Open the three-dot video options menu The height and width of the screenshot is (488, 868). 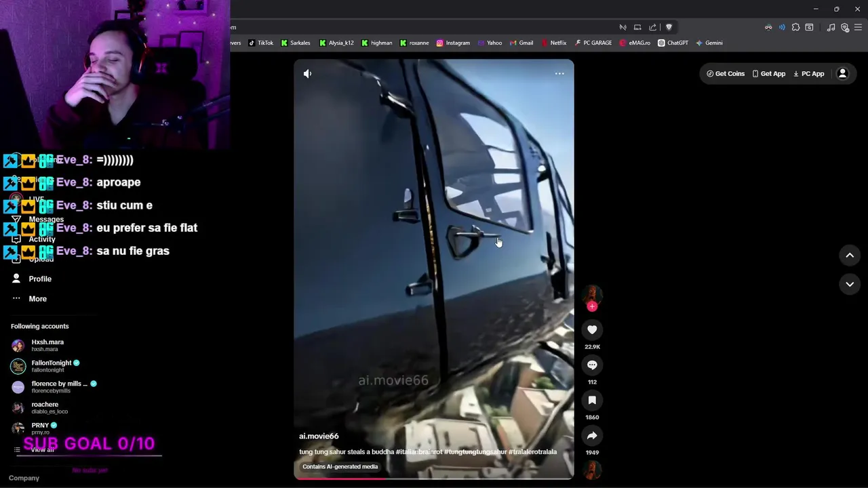tap(559, 73)
